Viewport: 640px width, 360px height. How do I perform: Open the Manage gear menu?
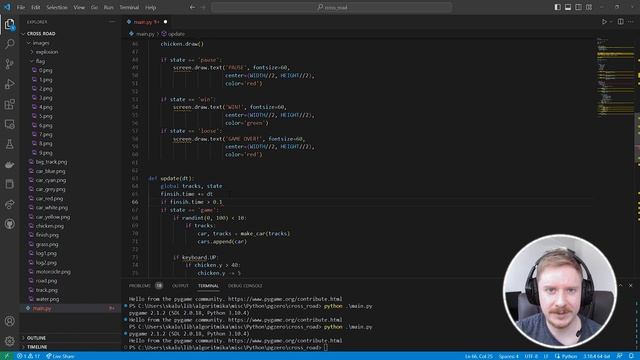click(9, 341)
